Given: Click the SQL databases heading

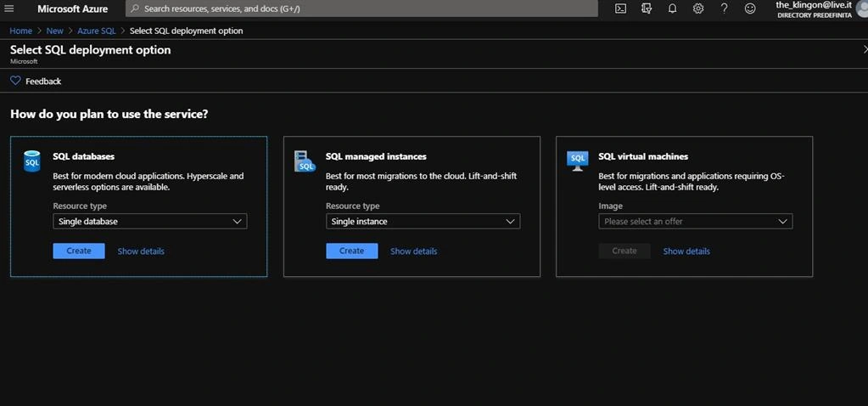Looking at the screenshot, I should pyautogui.click(x=84, y=157).
